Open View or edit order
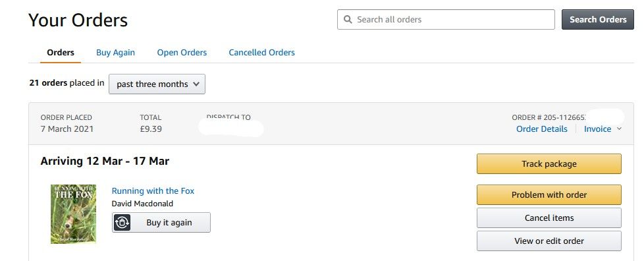 [x=549, y=241]
